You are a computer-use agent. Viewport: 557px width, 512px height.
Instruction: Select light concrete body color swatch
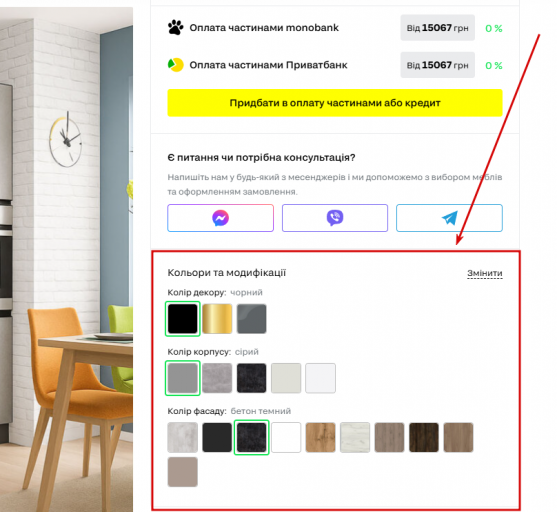click(217, 378)
